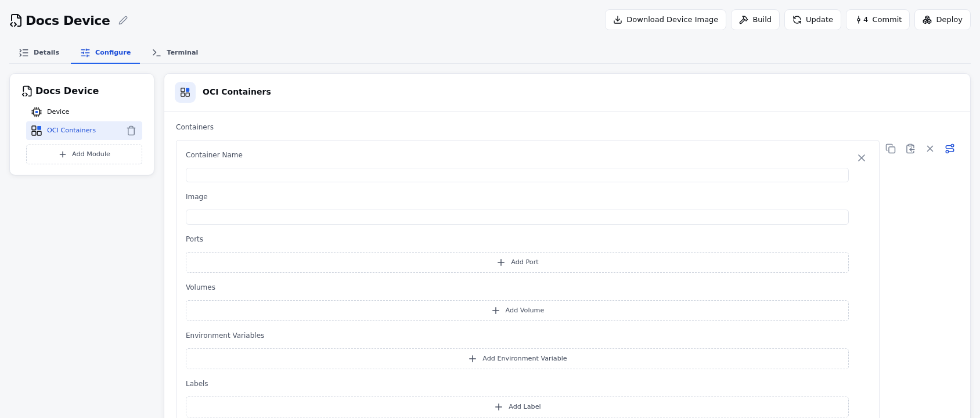The width and height of the screenshot is (980, 418).
Task: Click the copy icon beside container card
Action: [x=891, y=149]
